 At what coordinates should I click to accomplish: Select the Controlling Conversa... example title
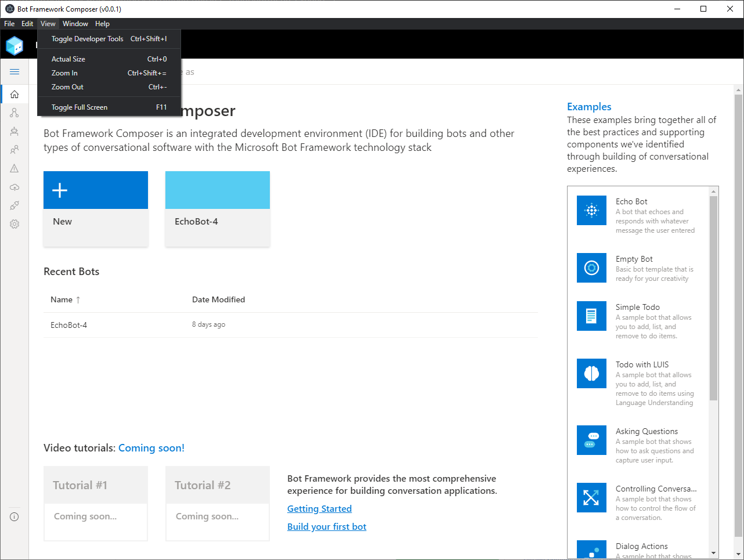pos(656,489)
